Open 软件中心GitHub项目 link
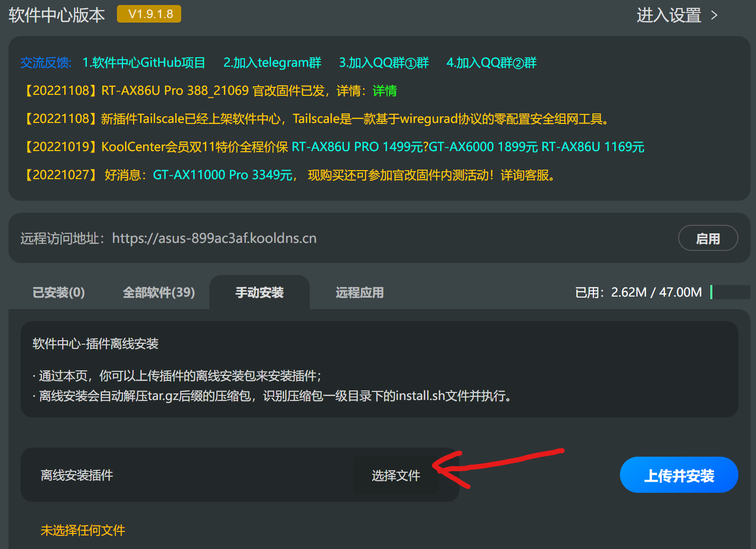Screen dimensions: 756x549 pos(144,63)
